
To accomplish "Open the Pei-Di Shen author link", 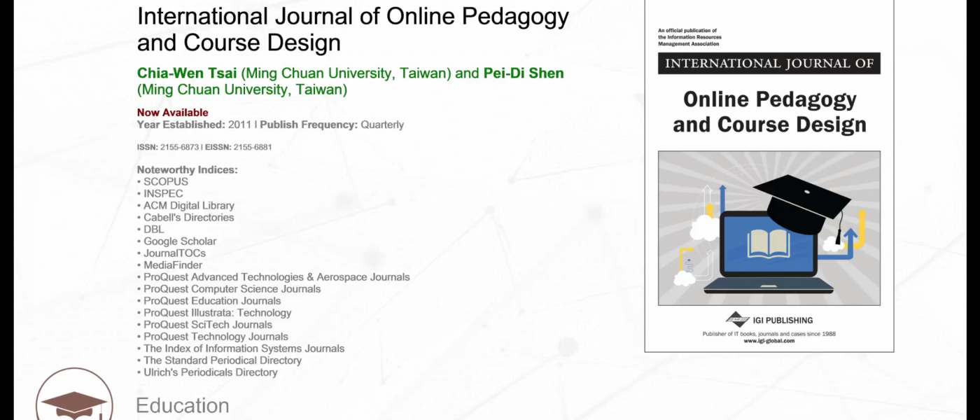I will 523,73.
